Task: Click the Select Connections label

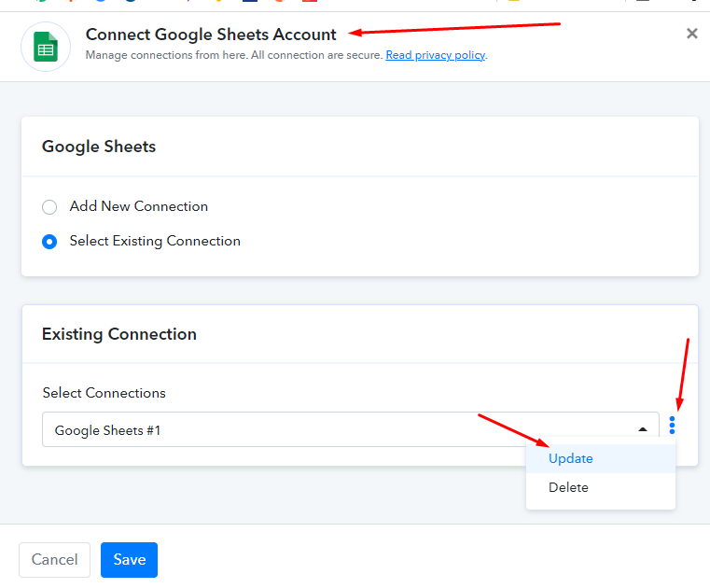Action: pyautogui.click(x=104, y=393)
